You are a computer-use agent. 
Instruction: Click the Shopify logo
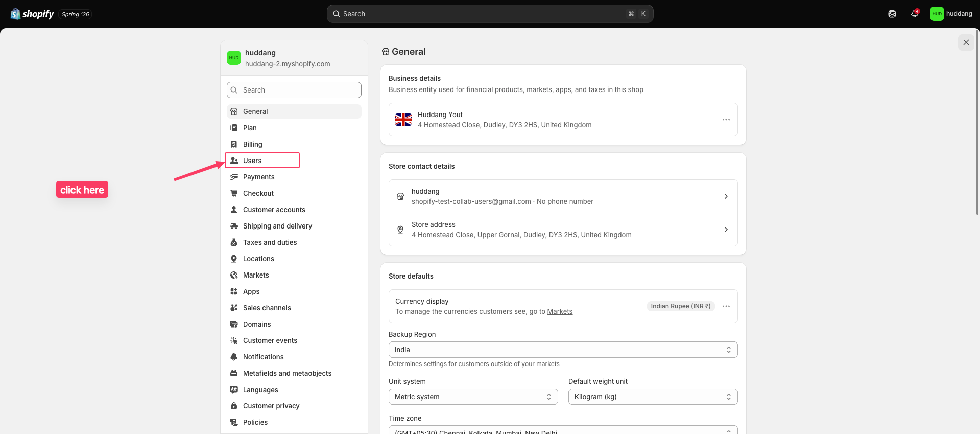pyautogui.click(x=32, y=14)
